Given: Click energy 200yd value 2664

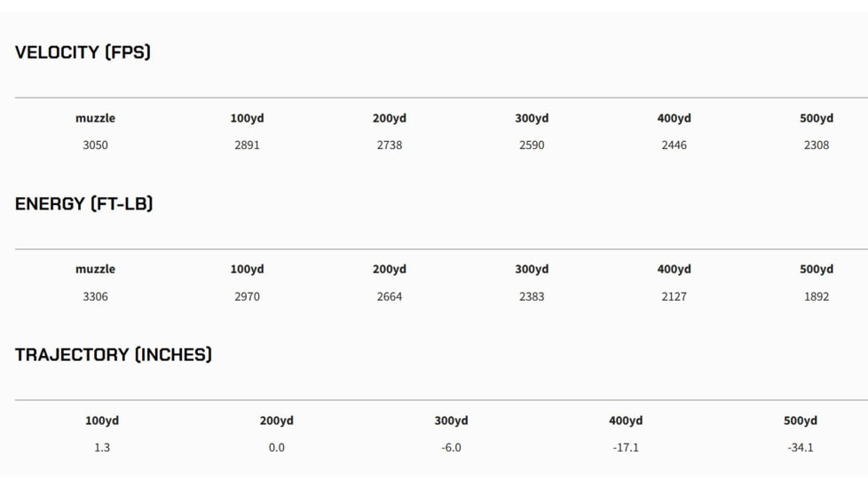Looking at the screenshot, I should [x=389, y=296].
